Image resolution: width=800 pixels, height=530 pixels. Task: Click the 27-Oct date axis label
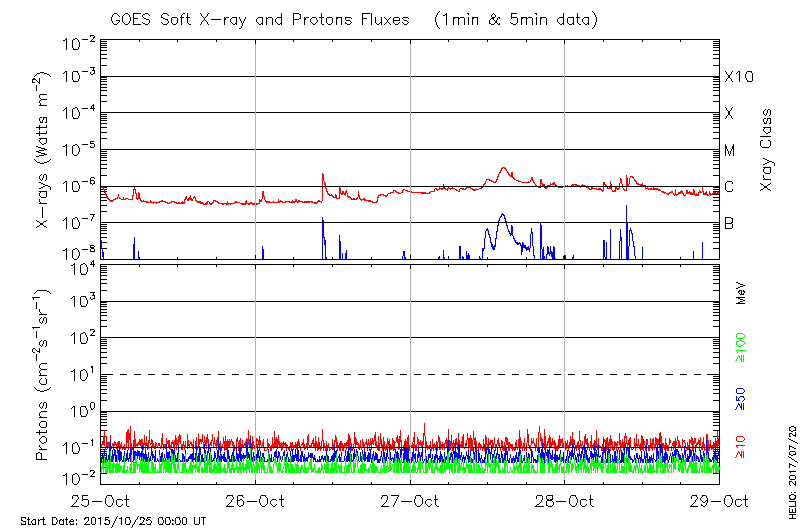pos(410,501)
